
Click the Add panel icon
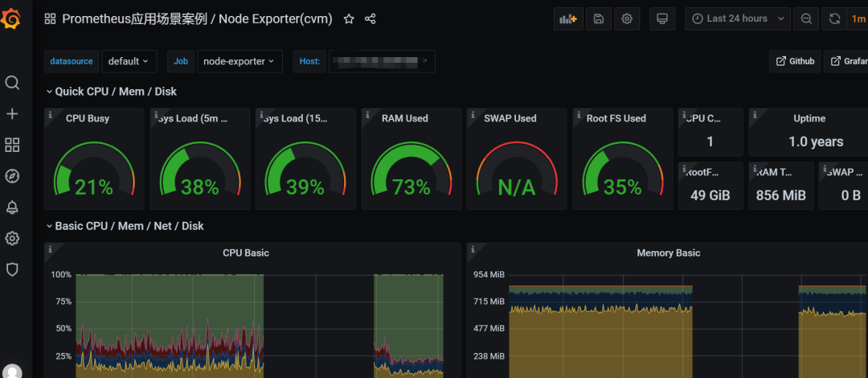pyautogui.click(x=568, y=18)
